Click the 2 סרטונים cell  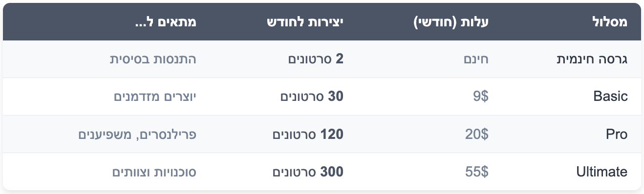(316, 59)
